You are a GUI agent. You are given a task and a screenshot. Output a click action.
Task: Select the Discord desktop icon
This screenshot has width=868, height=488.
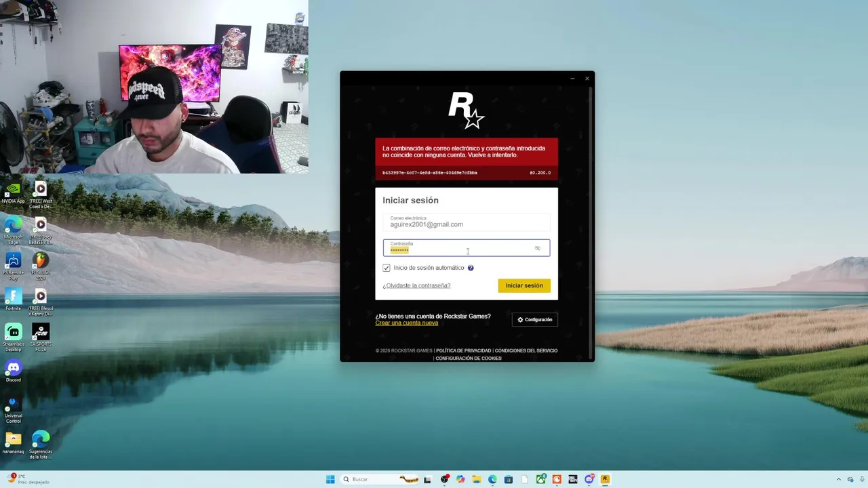14,371
